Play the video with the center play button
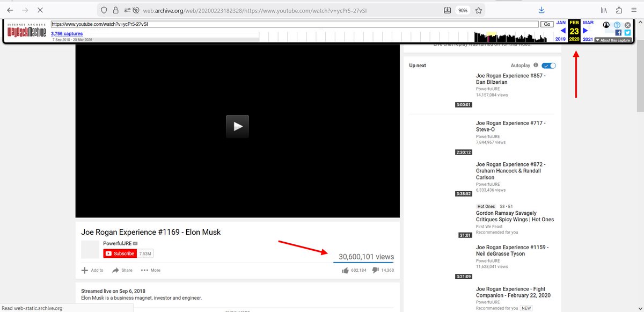Viewport: 644px width, 312px height. [237, 127]
